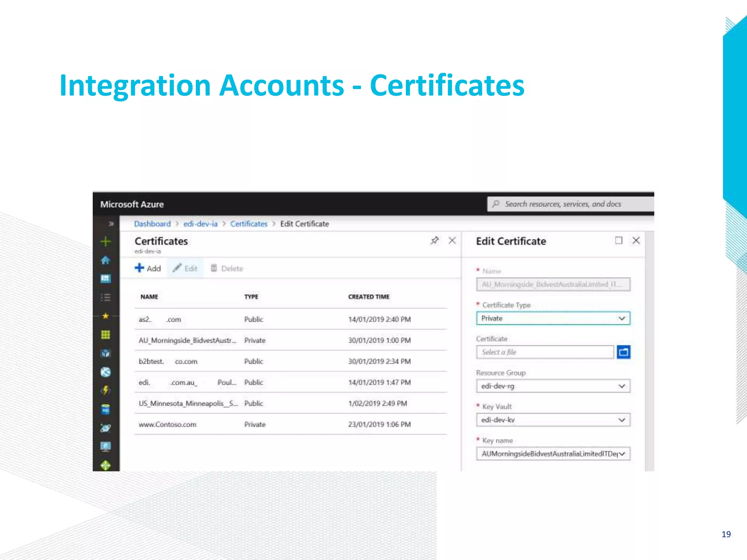The height and width of the screenshot is (560, 747).
Task: Select the edi. .com.au_ Poul... certificate row
Action: pos(291,382)
